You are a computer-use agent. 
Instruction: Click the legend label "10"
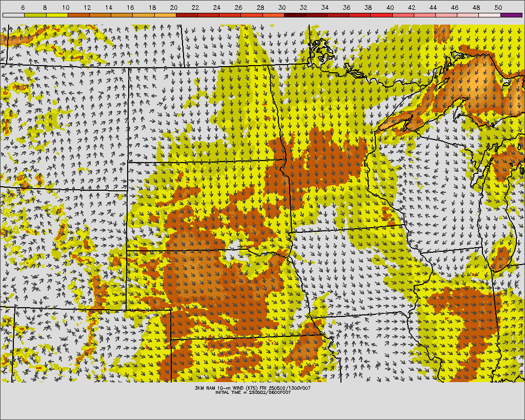(66, 7)
